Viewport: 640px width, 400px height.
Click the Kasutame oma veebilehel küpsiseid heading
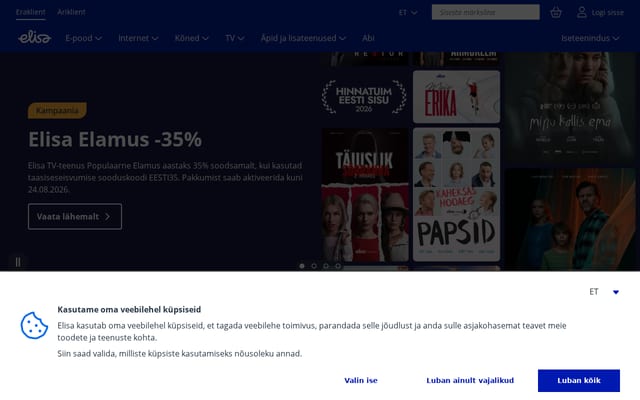(129, 309)
